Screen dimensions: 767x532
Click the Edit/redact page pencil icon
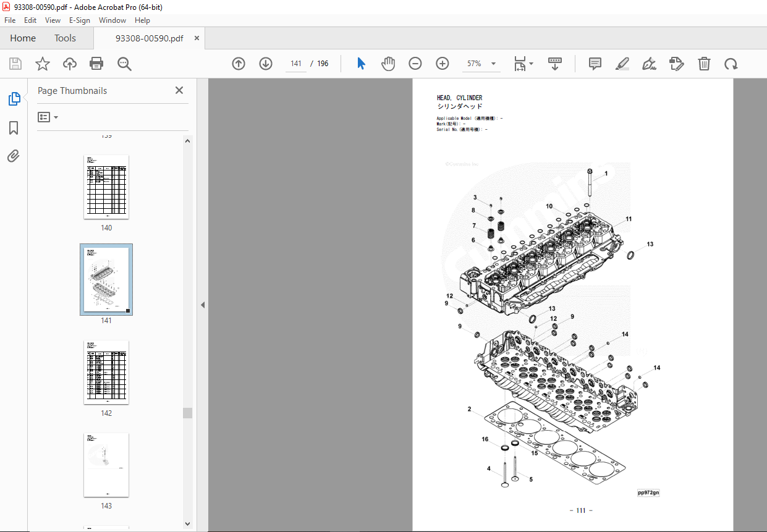click(677, 64)
